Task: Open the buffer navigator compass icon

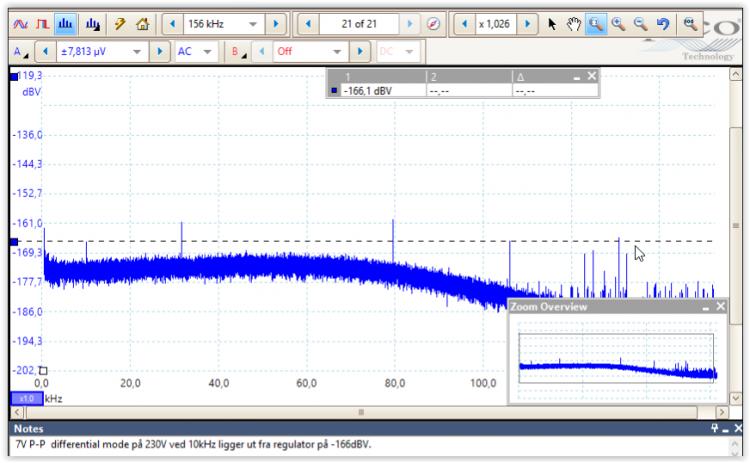Action: 433,22
